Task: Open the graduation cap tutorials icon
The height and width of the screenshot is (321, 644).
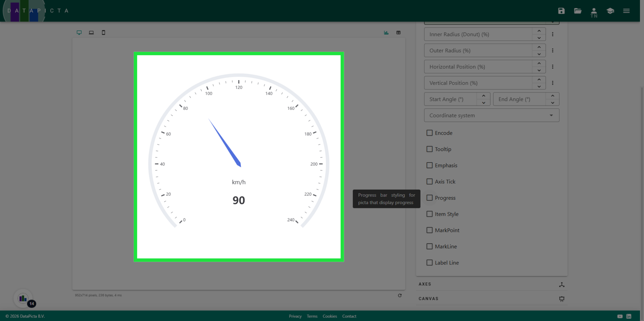Action: (x=610, y=11)
